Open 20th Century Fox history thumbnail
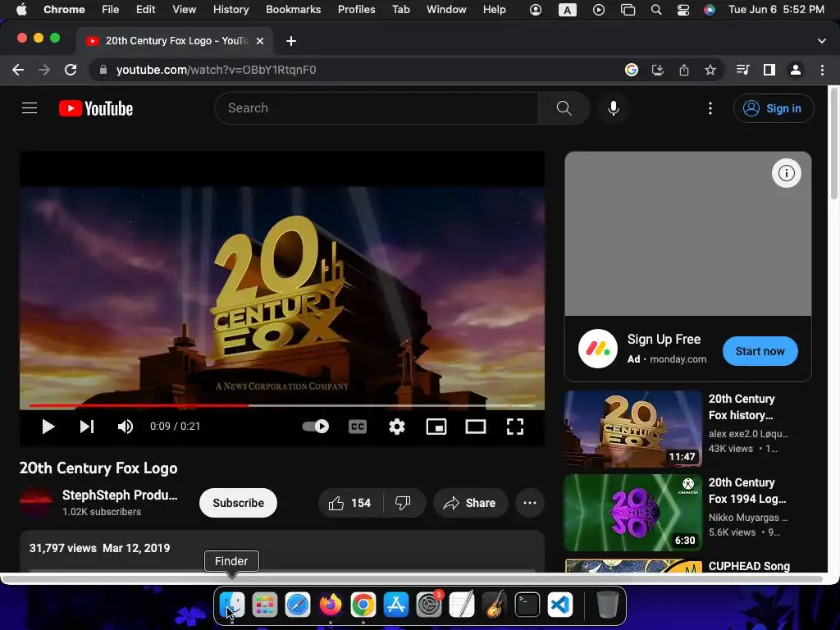840x630 pixels. click(x=632, y=429)
